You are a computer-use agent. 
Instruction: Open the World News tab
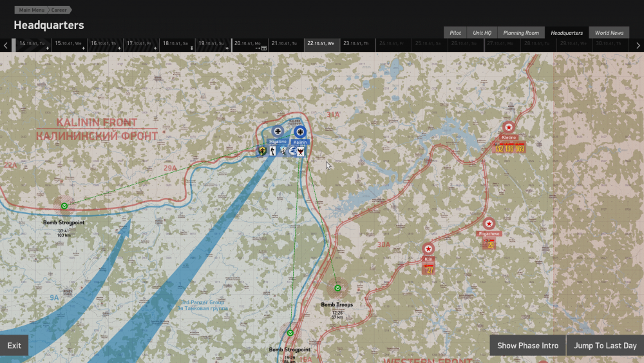pyautogui.click(x=609, y=33)
